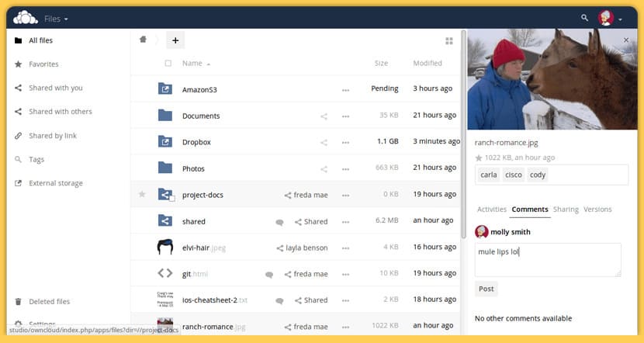This screenshot has height=343, width=644.
Task: Share the Dropbox folder
Action: coord(324,143)
